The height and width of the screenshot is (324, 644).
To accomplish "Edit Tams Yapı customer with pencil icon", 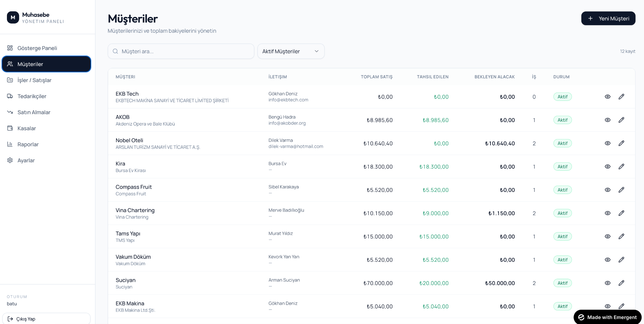I will coord(621,236).
